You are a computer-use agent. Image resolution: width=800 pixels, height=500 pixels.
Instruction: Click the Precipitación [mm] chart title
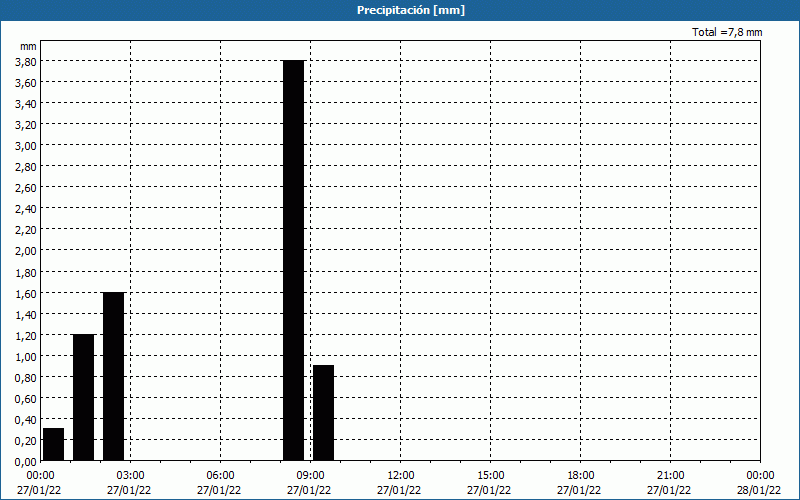tap(411, 10)
